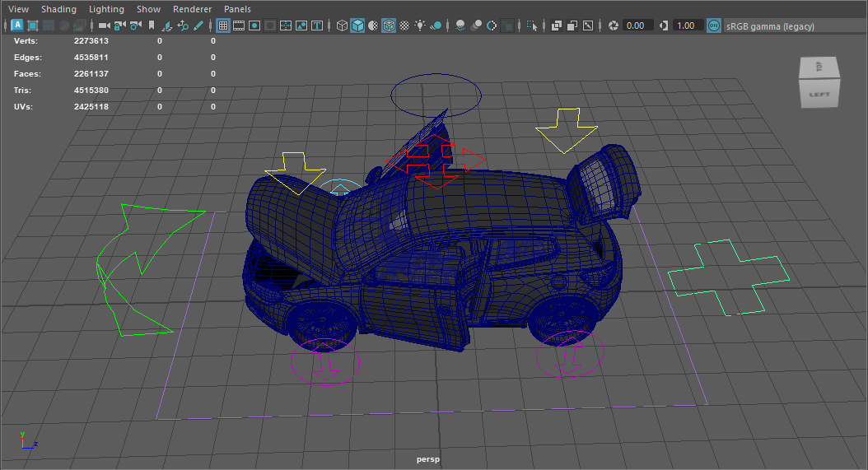
Task: Open the Shading menu
Action: 58,9
